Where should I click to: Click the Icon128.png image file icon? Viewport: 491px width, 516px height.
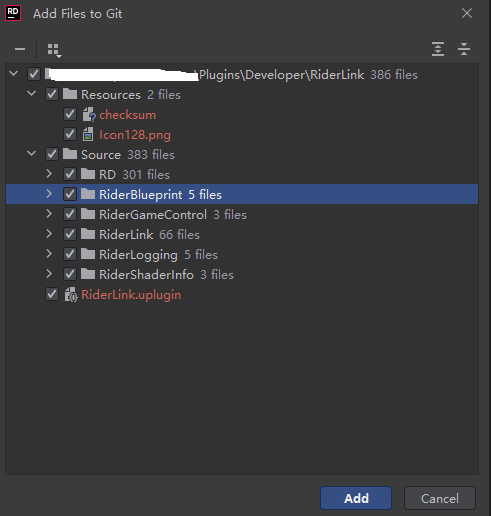88,134
